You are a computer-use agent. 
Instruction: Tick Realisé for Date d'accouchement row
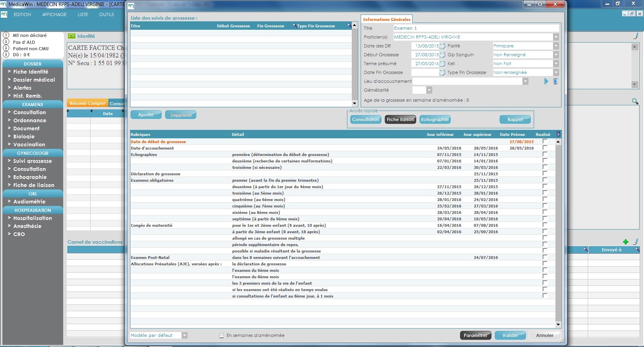click(545, 148)
